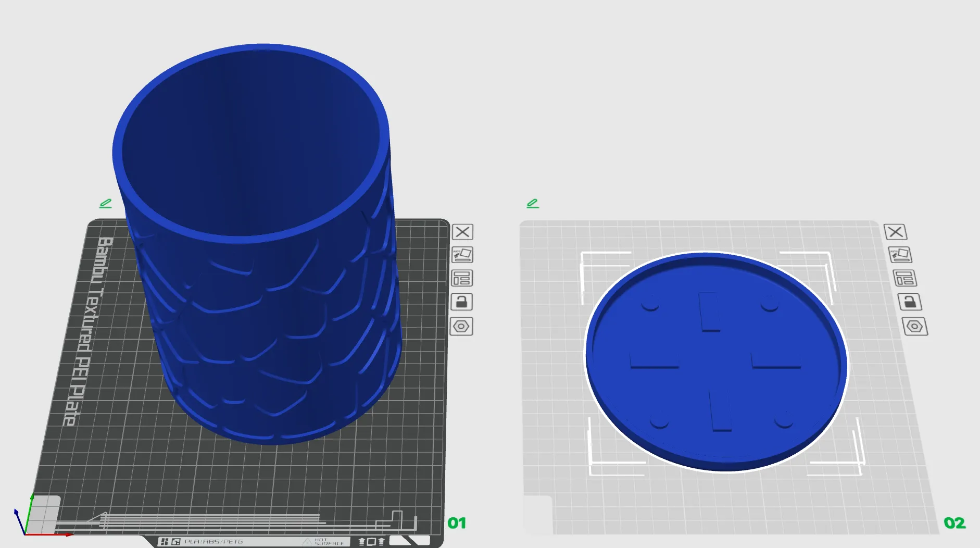This screenshot has width=980, height=548.
Task: Remove plate 01 with the X icon
Action: coord(462,232)
